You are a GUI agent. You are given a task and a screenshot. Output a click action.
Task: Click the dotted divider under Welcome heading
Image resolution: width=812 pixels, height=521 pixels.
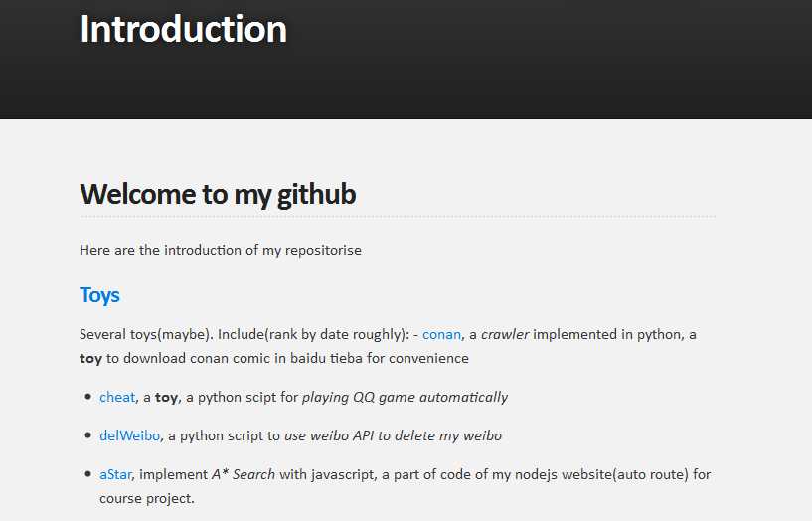click(398, 217)
